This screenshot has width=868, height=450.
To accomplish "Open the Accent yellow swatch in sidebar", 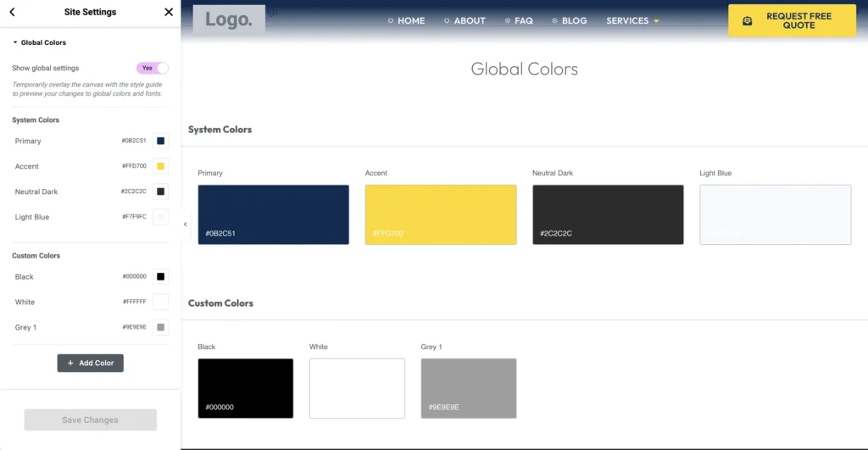I will (x=160, y=166).
